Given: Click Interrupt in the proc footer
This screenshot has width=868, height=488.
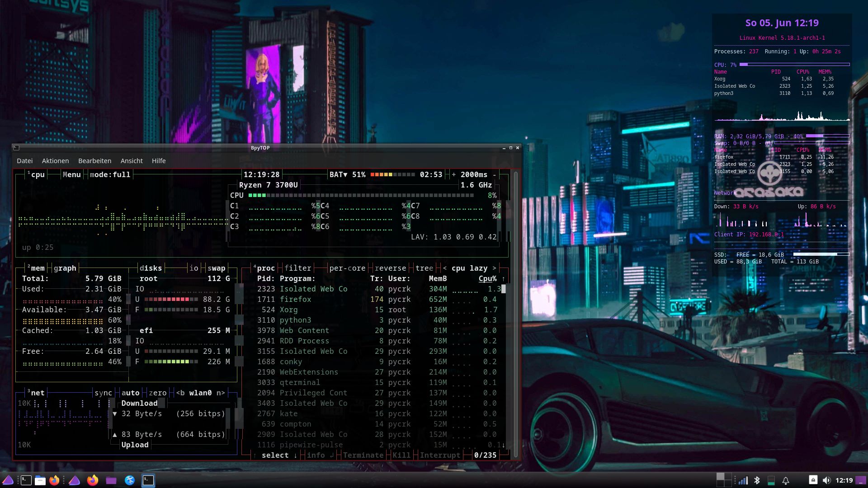Looking at the screenshot, I should pyautogui.click(x=440, y=455).
